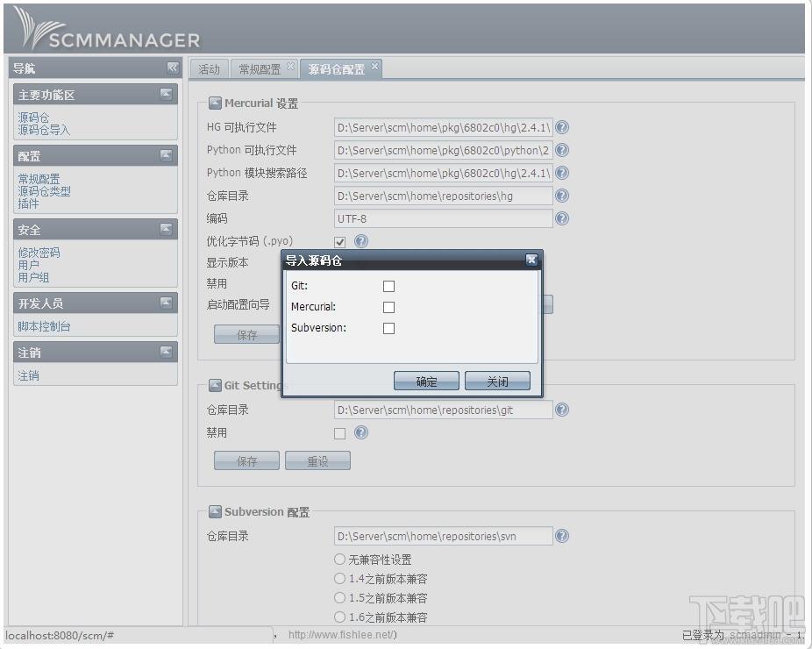Collapse the 导航 navigation panel

pos(173,68)
